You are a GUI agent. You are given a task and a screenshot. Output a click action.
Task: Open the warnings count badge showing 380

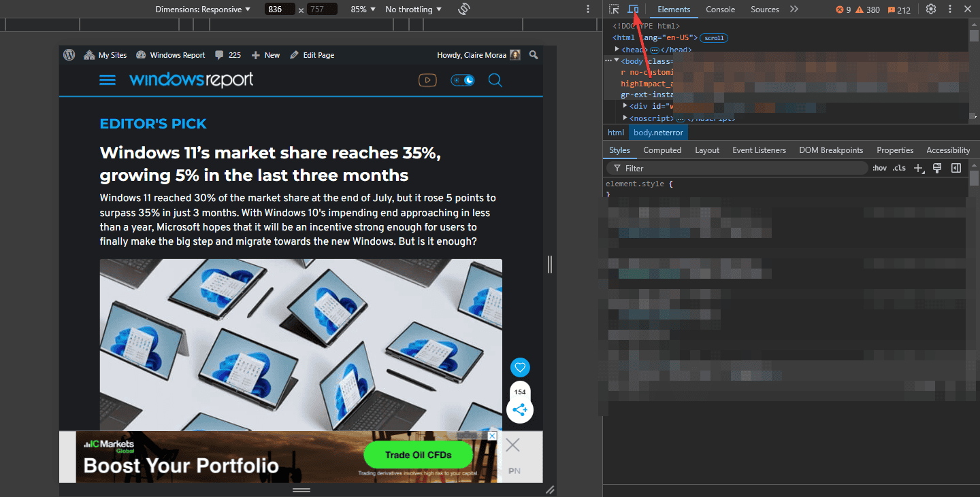click(867, 10)
